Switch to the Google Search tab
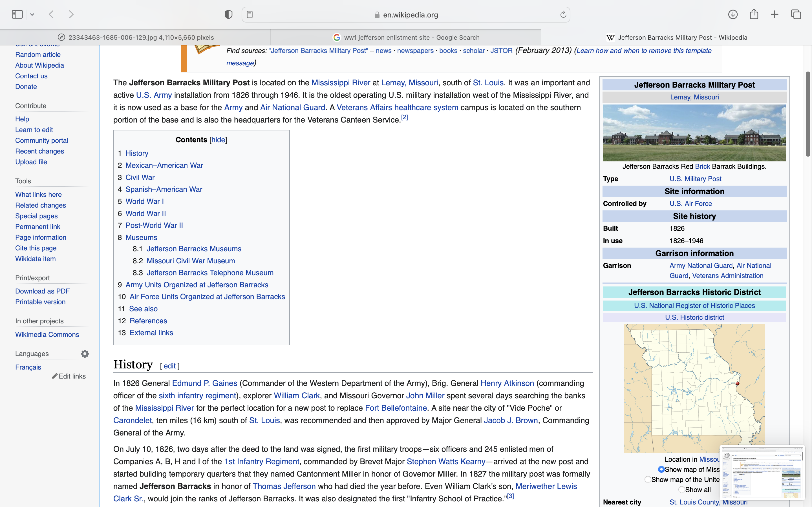Viewport: 812px width, 507px height. [x=406, y=37]
